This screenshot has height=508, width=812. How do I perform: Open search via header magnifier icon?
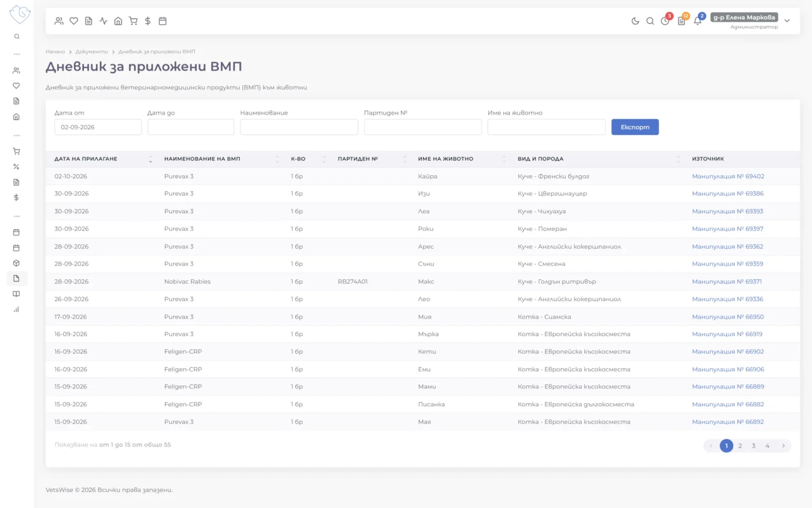[650, 21]
